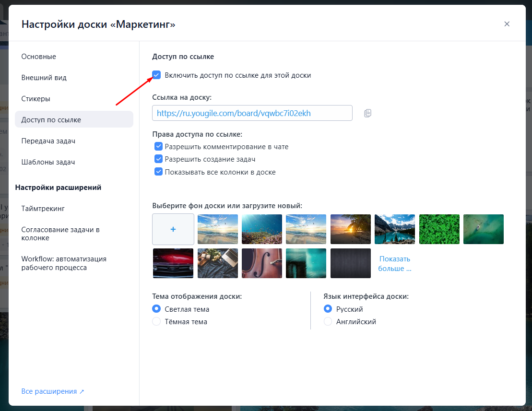The height and width of the screenshot is (411, 532).
Task: Click 'Показать больше ...' to see more backgrounds
Action: click(x=395, y=263)
